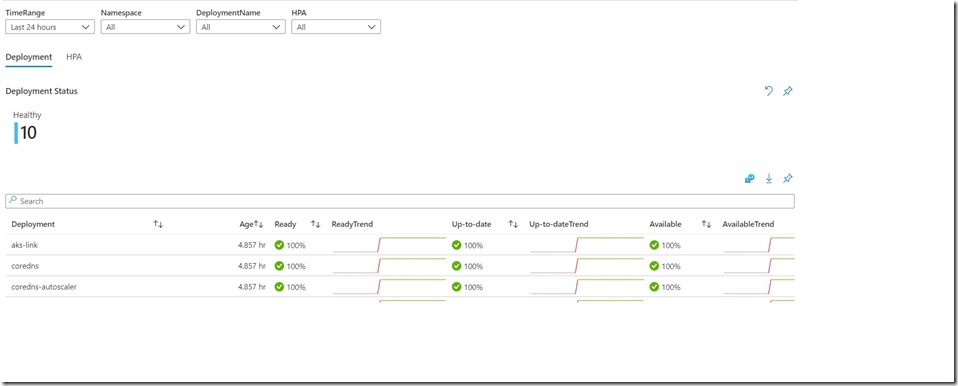958x386 pixels.
Task: Click the Deployment Status heading
Action: coord(41,91)
